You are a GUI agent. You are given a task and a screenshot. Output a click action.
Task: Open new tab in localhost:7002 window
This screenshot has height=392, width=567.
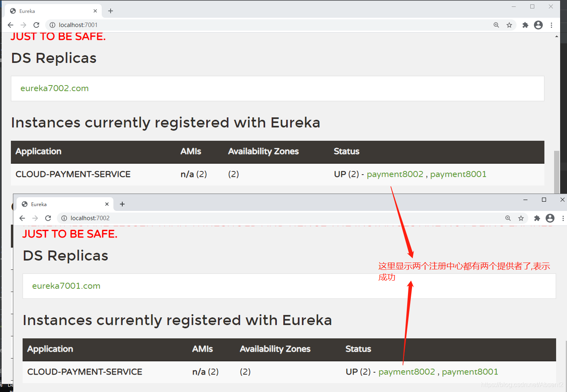tap(122, 204)
